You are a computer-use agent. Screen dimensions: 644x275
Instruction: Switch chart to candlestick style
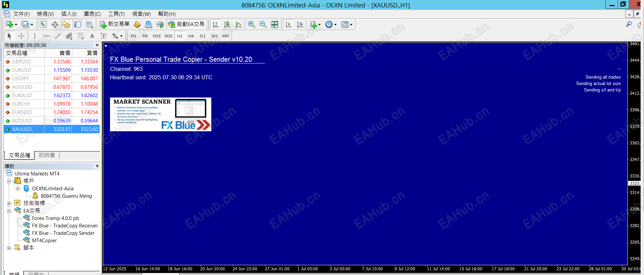tap(227, 24)
